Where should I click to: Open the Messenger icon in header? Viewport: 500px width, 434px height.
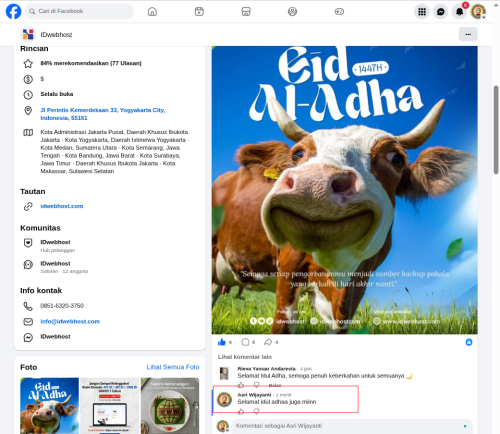[441, 12]
